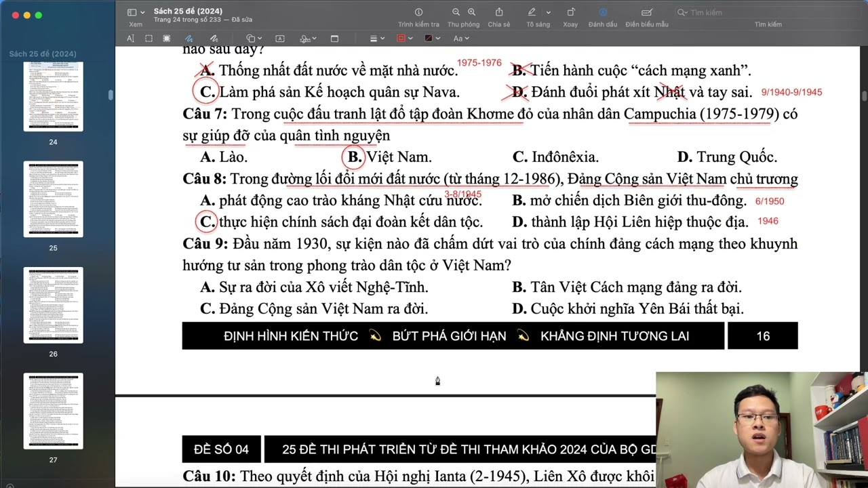Image resolution: width=868 pixels, height=488 pixels.
Task: Select the Sketch pen tool
Action: click(189, 39)
